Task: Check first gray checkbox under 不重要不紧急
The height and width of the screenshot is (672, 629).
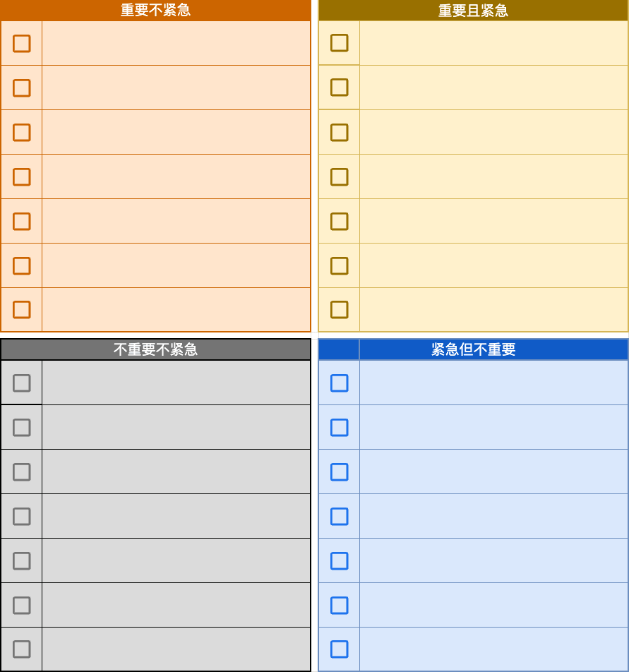Action: coord(21,383)
